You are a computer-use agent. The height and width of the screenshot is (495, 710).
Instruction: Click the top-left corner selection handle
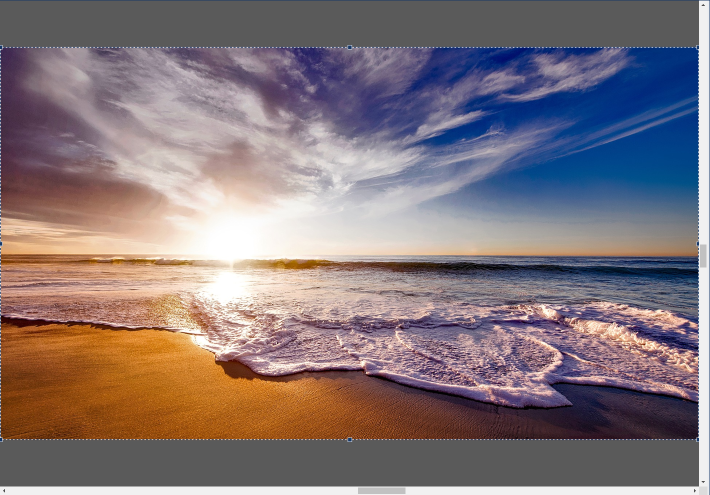(2, 47)
